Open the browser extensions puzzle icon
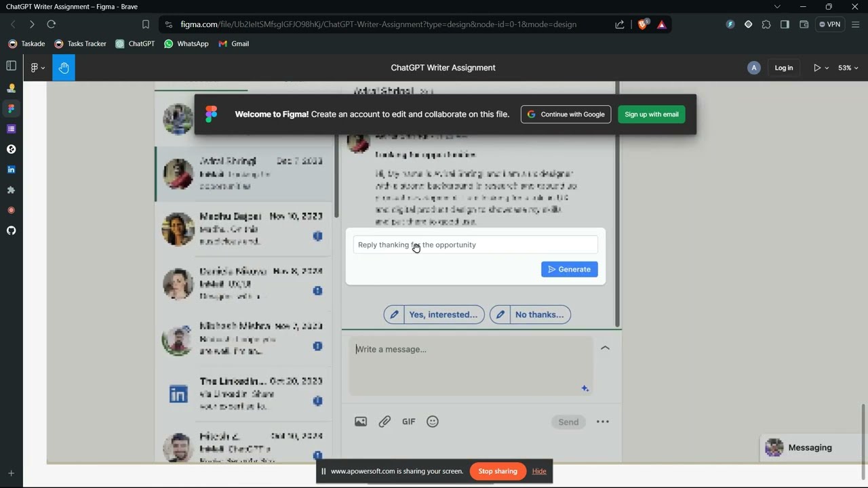868x488 pixels. [x=766, y=24]
